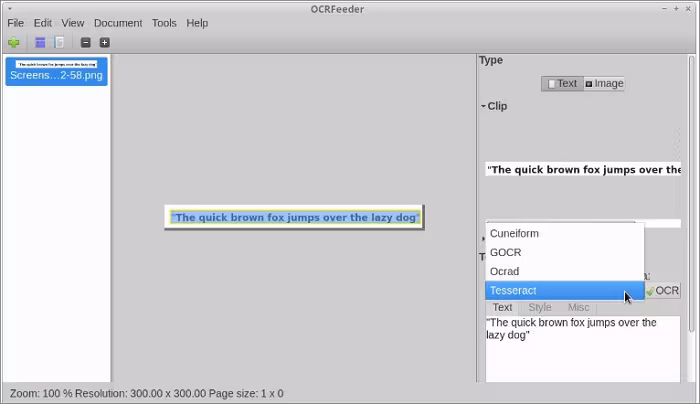Open the Document menu
Viewport: 700px width, 404px height.
[x=118, y=23]
